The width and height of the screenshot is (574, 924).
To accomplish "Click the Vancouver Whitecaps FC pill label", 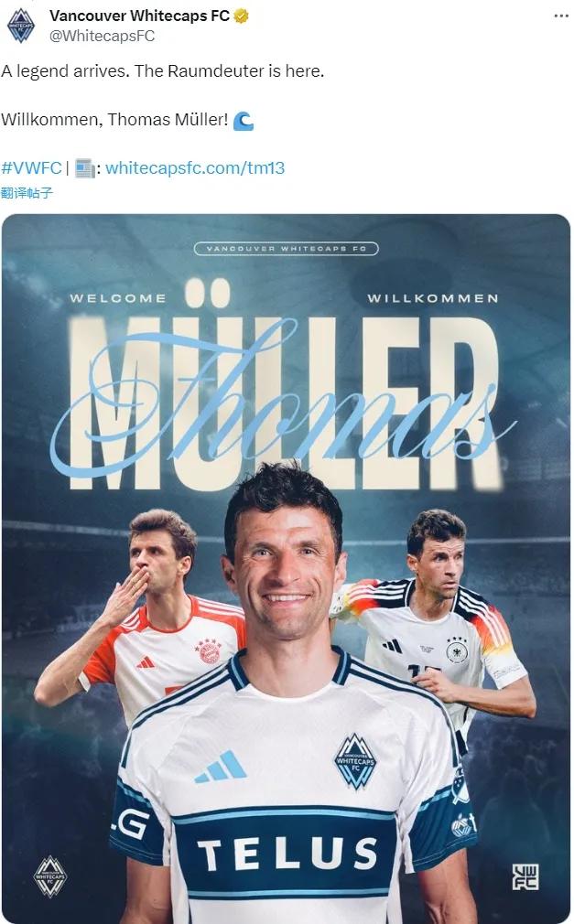I will (x=287, y=249).
